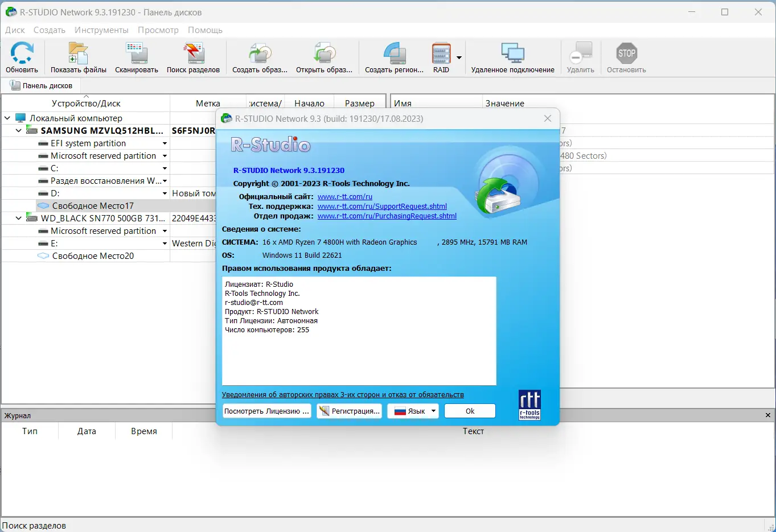Click the Дата column in Журнал

87,431
